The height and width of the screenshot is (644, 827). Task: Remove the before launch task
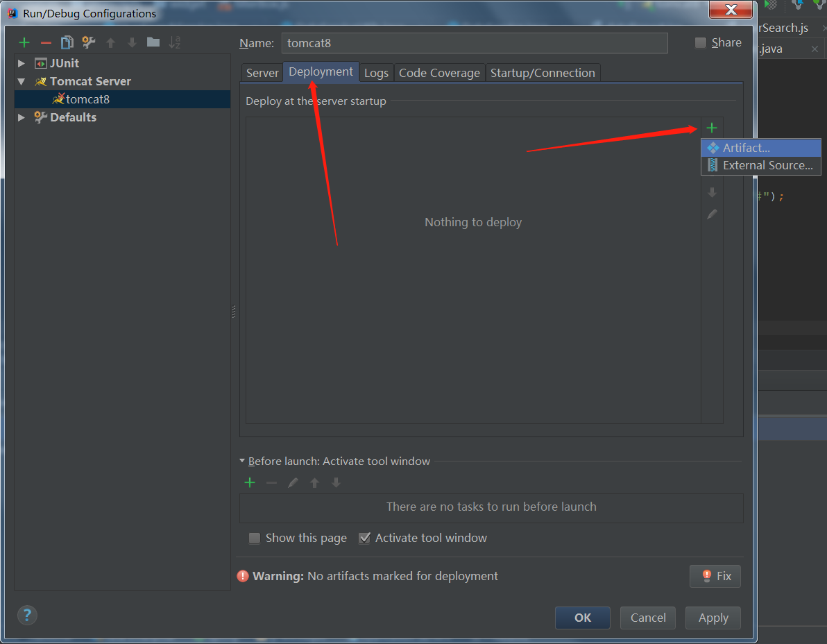point(272,482)
